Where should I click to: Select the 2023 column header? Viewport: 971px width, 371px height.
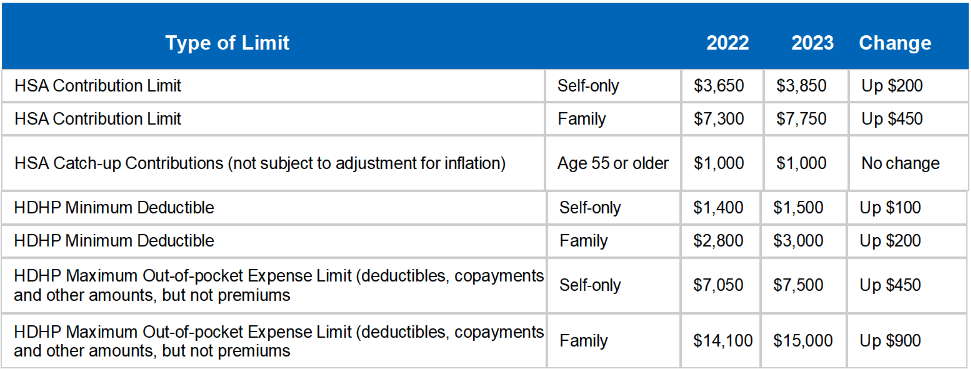click(812, 43)
